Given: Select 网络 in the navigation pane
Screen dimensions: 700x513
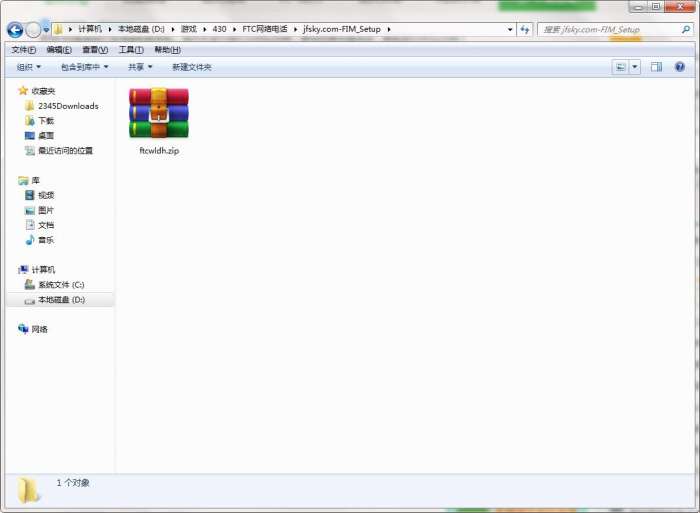Looking at the screenshot, I should (39, 329).
